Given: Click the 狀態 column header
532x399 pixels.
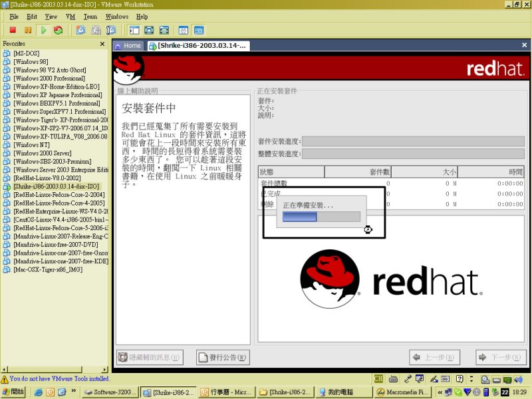Looking at the screenshot, I should tap(291, 172).
